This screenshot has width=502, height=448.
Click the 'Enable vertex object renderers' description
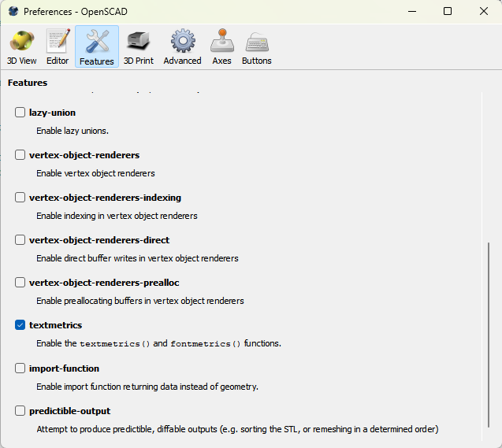pos(95,173)
